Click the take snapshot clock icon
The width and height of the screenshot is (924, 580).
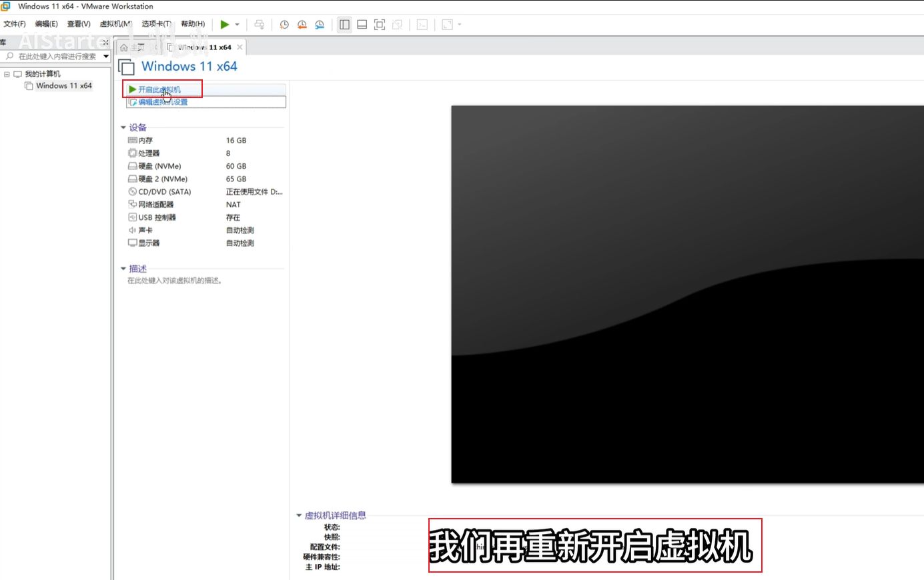(x=284, y=25)
